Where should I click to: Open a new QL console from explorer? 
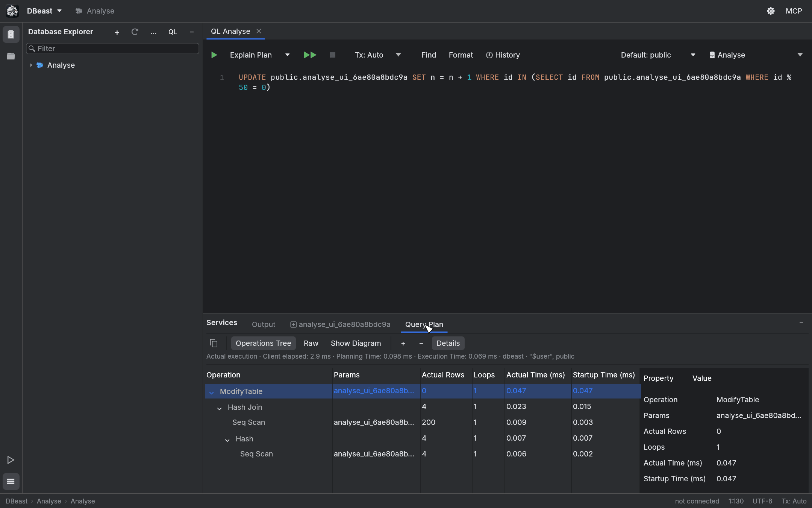point(173,32)
